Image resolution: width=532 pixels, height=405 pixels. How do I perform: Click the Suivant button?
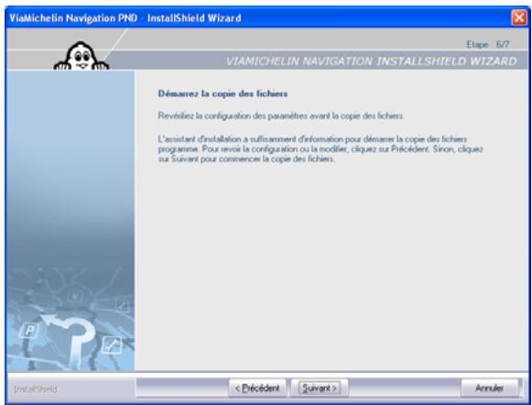(x=320, y=388)
